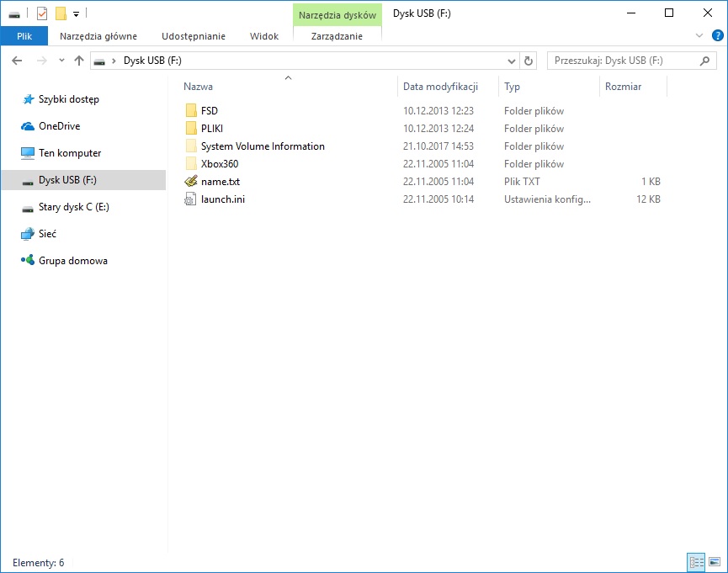This screenshot has height=573, width=728.
Task: Expand the ribbon with the chevron
Action: (699, 35)
